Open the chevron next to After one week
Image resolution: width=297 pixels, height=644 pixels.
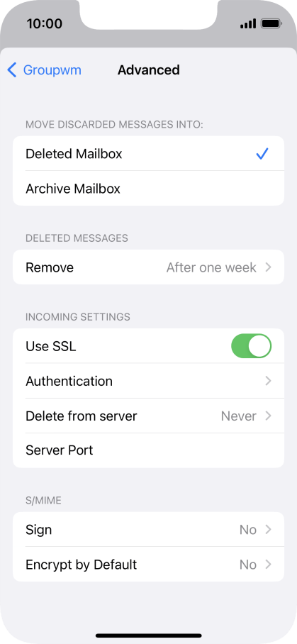(x=268, y=267)
